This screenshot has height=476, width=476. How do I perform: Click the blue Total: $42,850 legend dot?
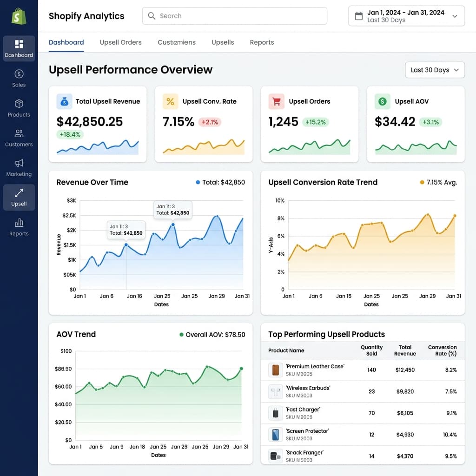198,182
